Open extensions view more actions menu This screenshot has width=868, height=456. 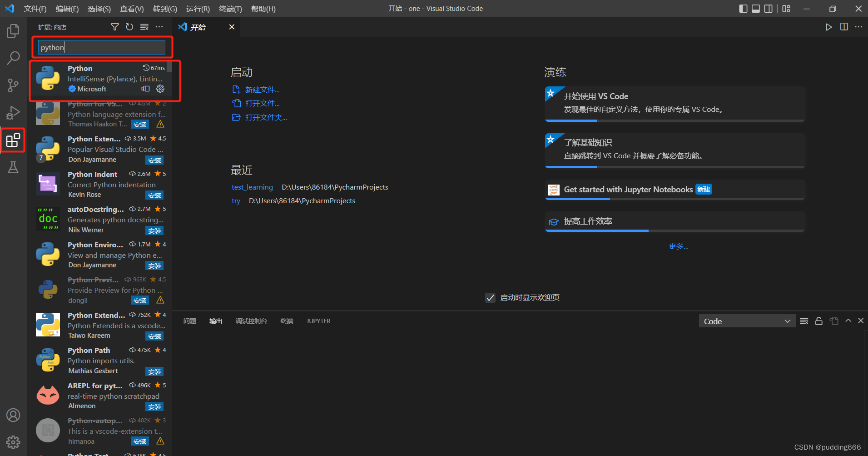[x=159, y=27]
